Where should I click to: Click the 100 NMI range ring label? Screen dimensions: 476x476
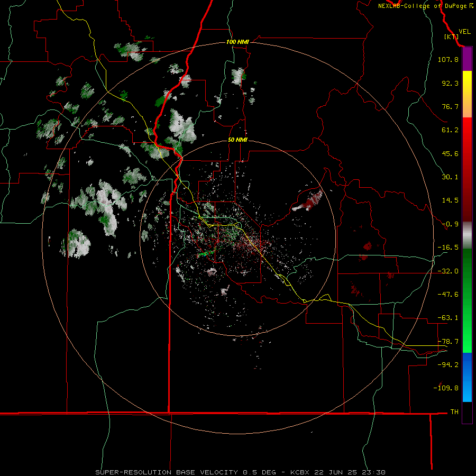pyautogui.click(x=237, y=42)
